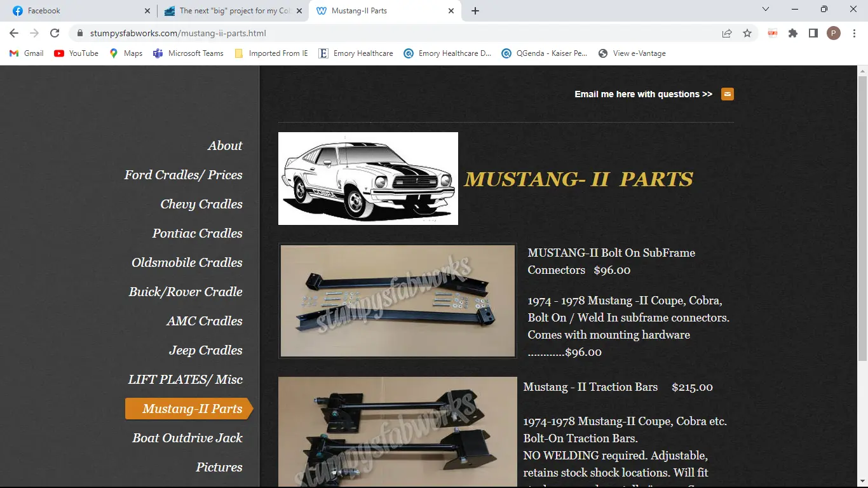
Task: Click 'Mustang - II Traction Bars $215.00' text
Action: [618, 387]
